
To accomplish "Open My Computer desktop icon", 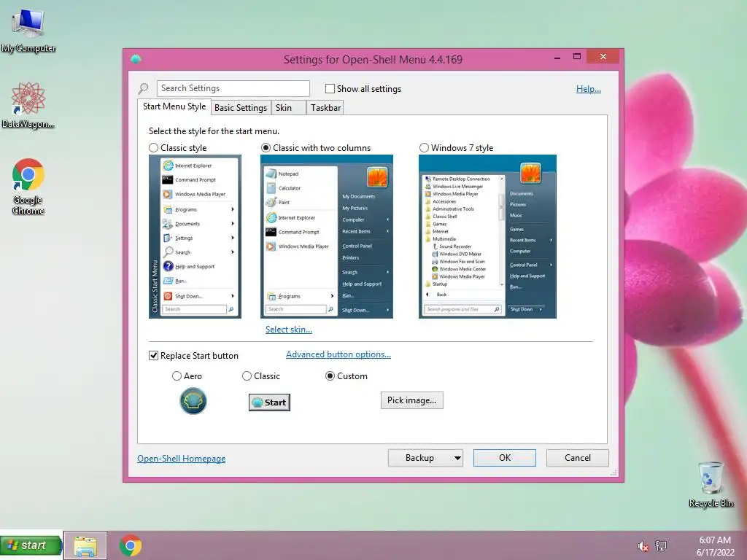I will pos(28,31).
